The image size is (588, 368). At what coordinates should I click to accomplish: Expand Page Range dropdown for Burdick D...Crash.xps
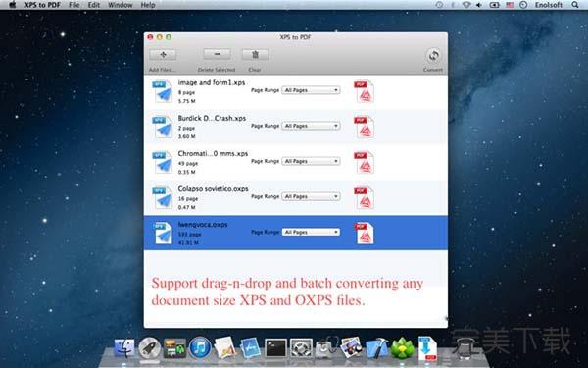(x=311, y=126)
